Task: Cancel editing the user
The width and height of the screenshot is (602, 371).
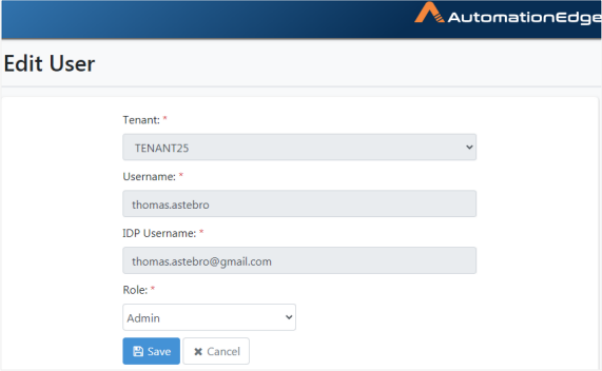Action: 216,351
